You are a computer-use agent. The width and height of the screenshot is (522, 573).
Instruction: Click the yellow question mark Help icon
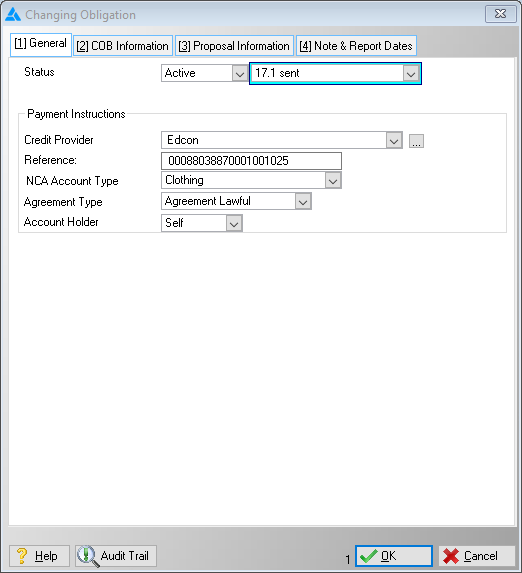click(x=22, y=556)
